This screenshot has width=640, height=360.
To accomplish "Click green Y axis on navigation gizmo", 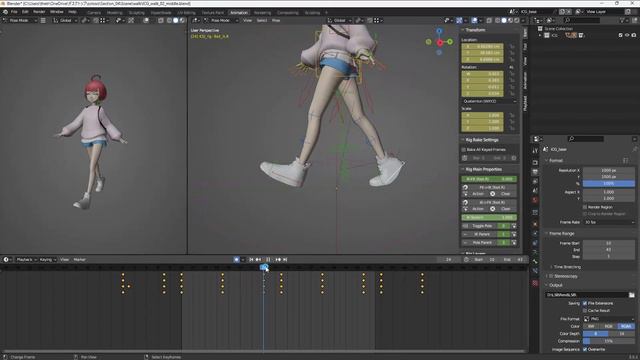I will click(x=450, y=42).
